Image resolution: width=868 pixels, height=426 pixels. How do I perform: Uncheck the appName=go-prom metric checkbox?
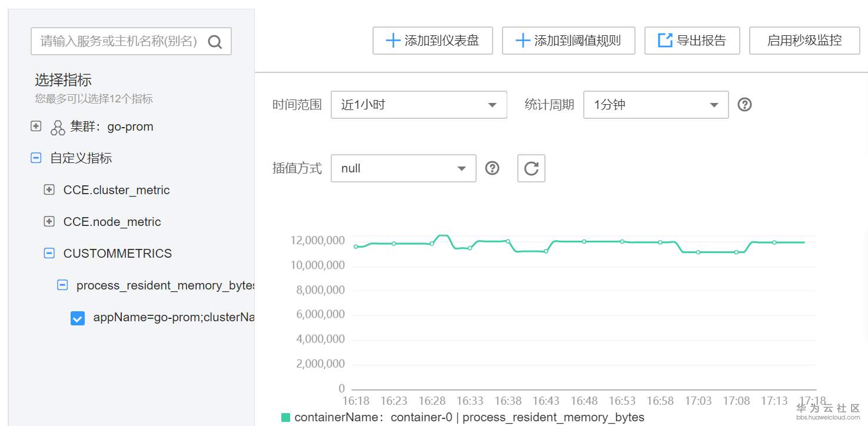coord(78,318)
